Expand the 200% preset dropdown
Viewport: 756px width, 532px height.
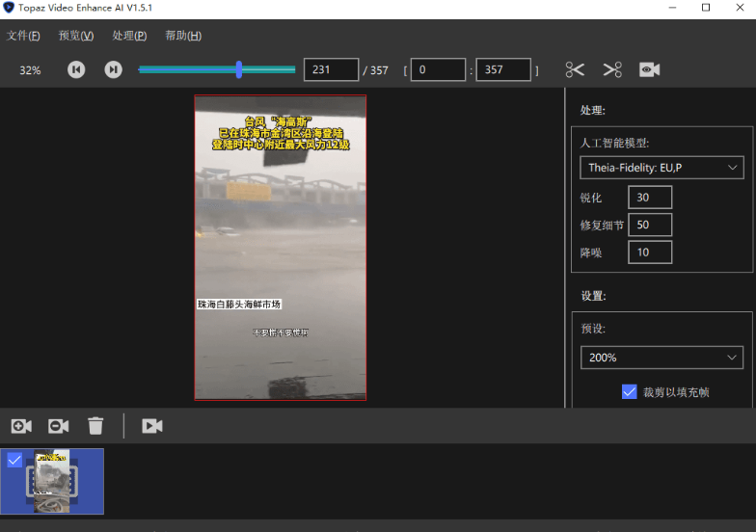661,358
